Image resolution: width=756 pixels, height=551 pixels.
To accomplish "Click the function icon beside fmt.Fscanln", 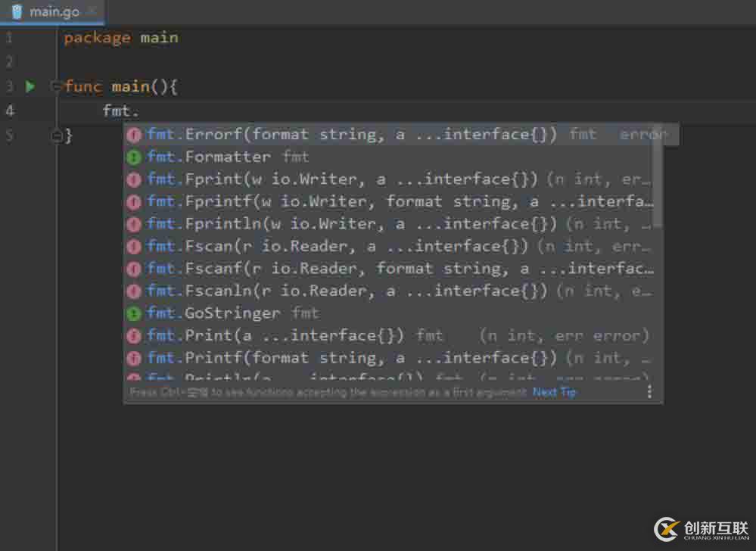I will (134, 291).
